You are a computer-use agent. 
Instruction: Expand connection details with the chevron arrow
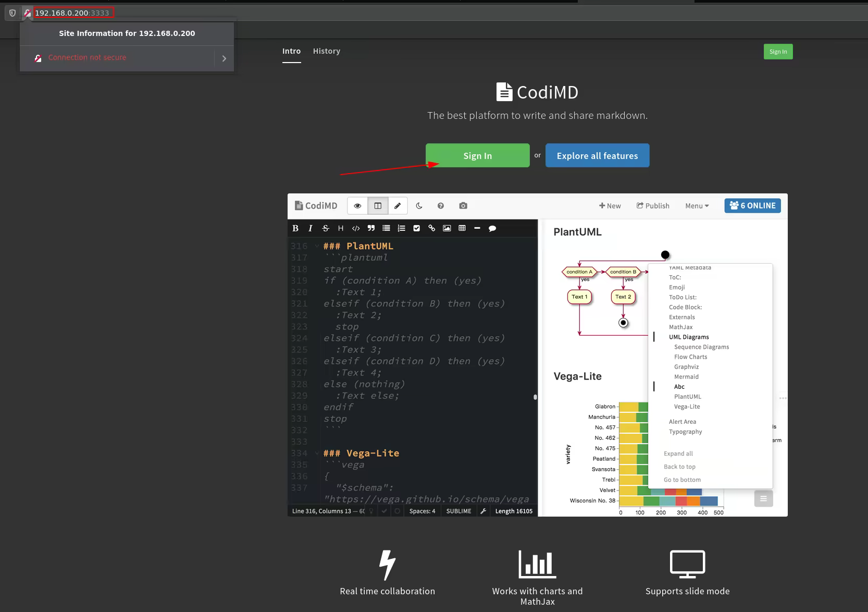pos(224,58)
